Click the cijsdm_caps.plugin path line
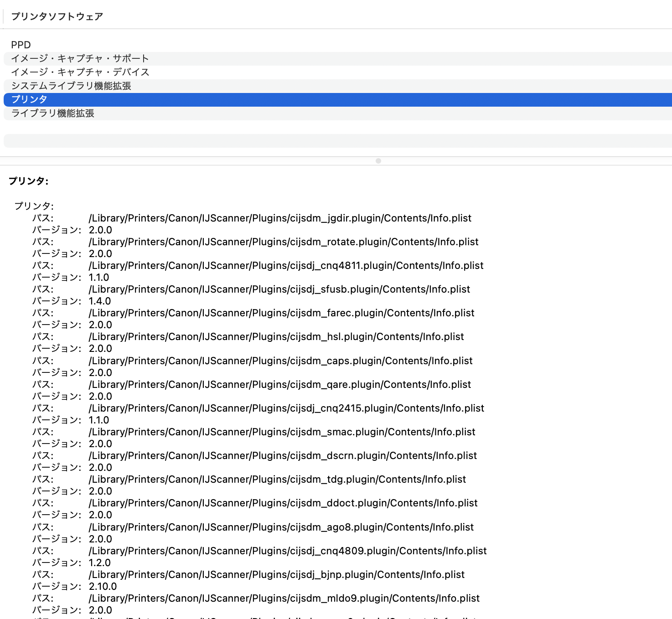The image size is (672, 619). point(280,361)
